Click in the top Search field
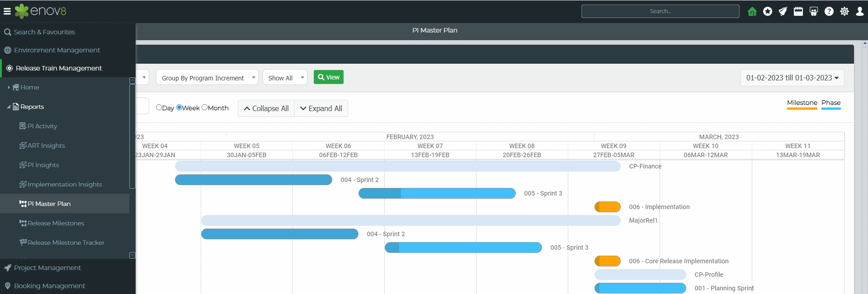868x294 pixels. point(660,11)
